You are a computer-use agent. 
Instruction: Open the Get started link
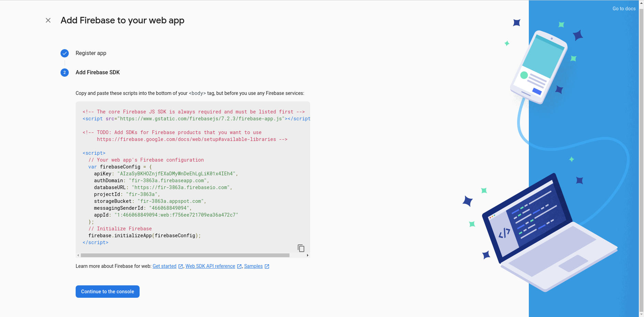click(x=164, y=266)
